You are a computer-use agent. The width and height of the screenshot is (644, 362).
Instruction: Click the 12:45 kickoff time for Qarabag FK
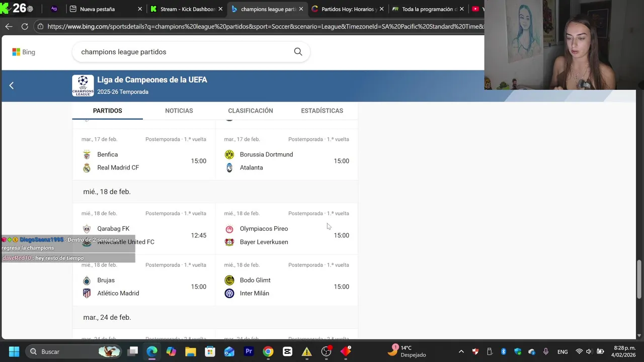(199, 235)
